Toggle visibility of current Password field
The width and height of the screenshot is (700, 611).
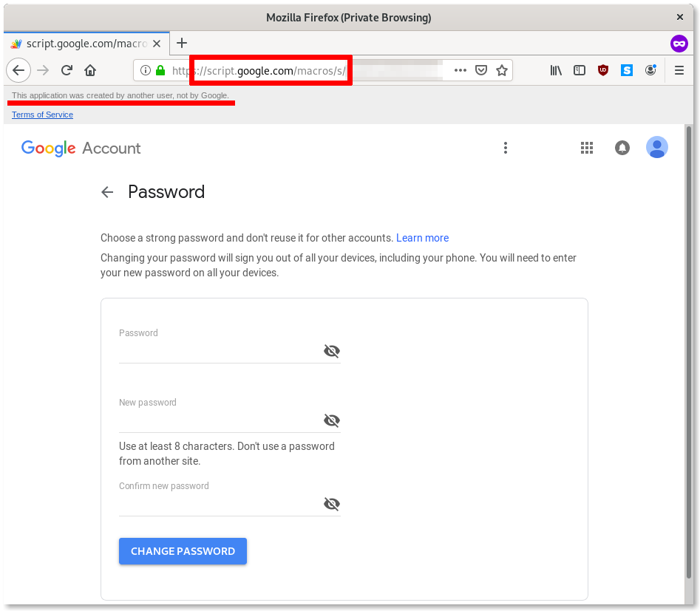[332, 351]
